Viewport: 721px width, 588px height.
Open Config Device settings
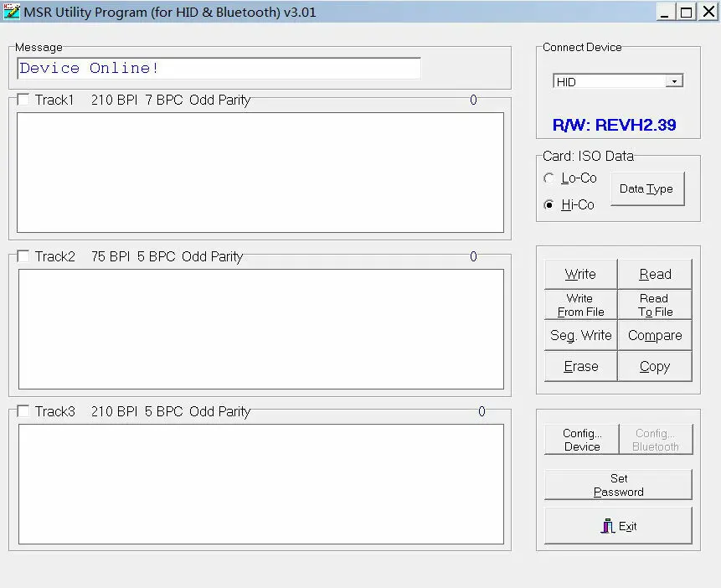coord(582,440)
